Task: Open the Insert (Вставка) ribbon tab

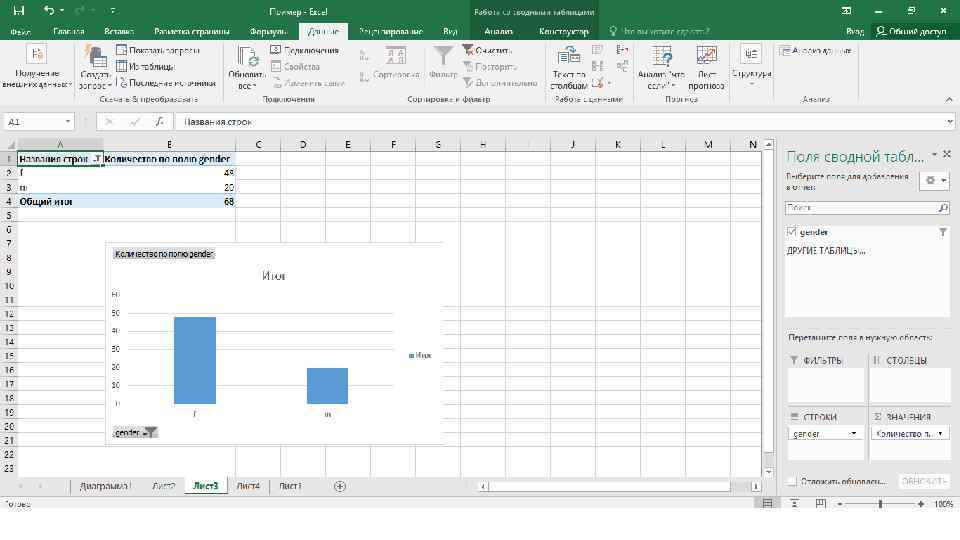Action: pyautogui.click(x=119, y=31)
